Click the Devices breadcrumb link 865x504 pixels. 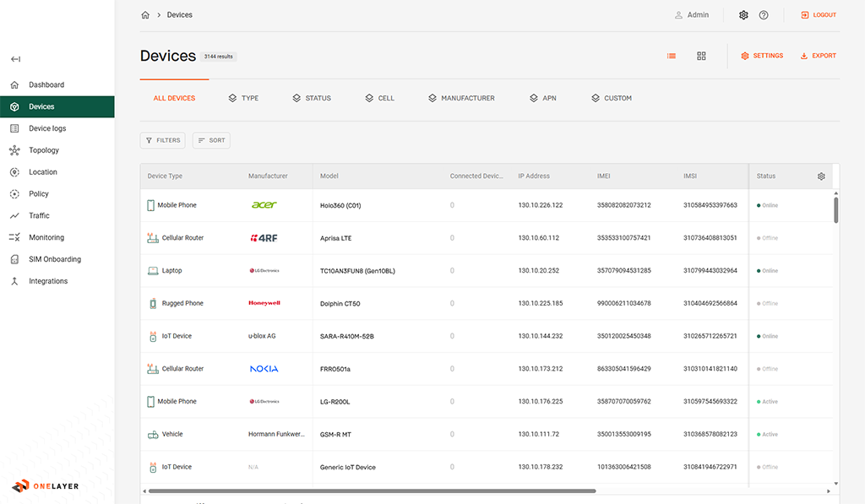[180, 15]
